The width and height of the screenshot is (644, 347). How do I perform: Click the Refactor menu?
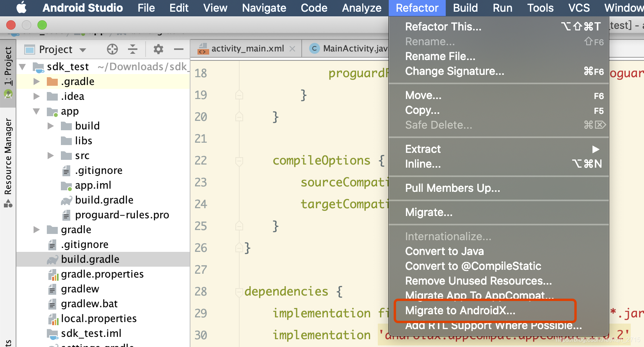[417, 8]
